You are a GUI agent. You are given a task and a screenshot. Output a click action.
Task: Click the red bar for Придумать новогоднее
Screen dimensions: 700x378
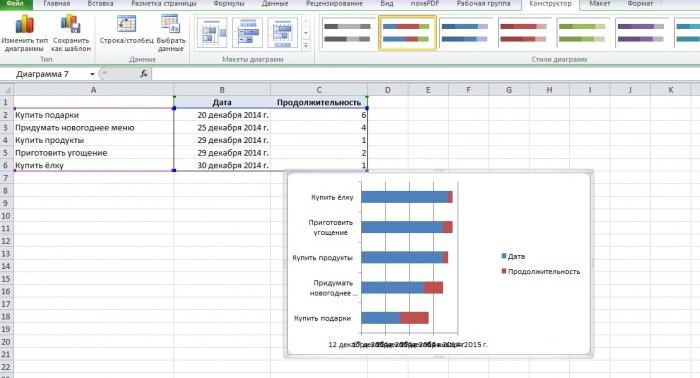[433, 287]
